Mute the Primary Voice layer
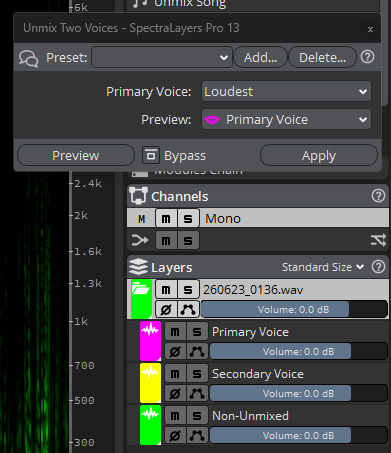The image size is (391, 453). tap(175, 332)
